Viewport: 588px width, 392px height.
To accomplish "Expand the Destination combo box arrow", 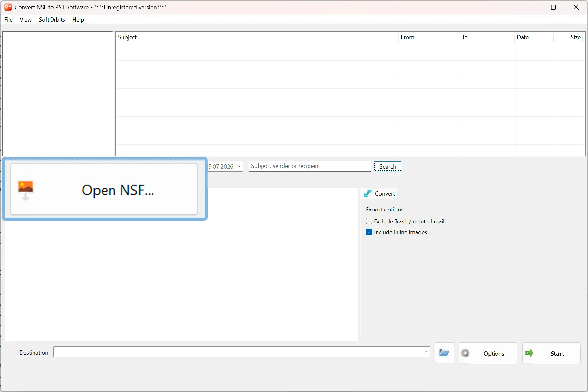I will [426, 352].
